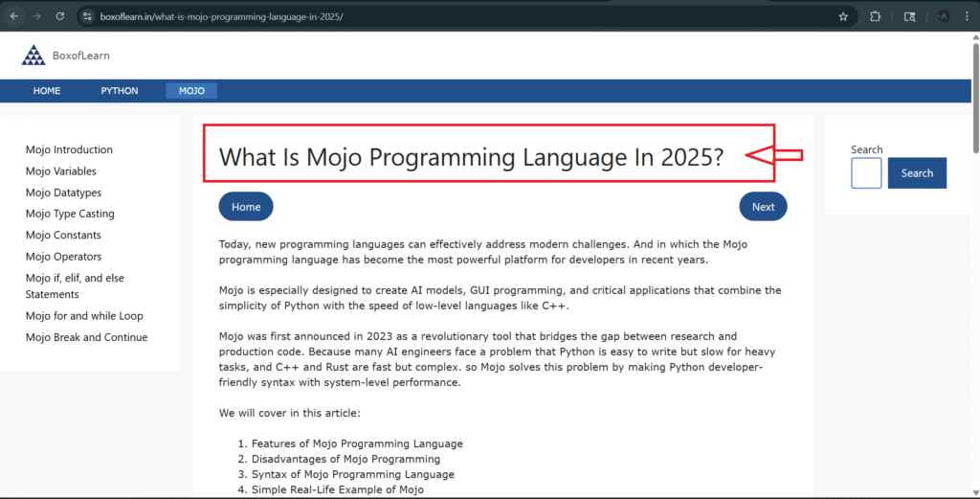Open the Chrome three-dot menu
The image size is (980, 499).
(967, 17)
